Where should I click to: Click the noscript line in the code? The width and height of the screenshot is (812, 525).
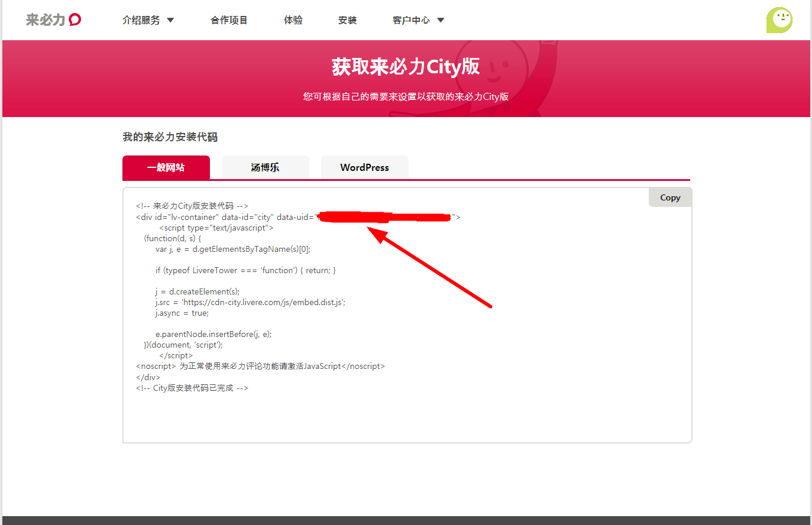(260, 367)
